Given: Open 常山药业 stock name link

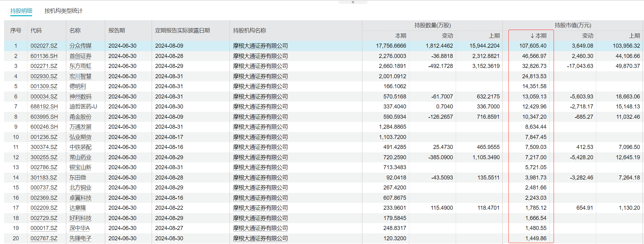Looking at the screenshot, I should click(x=80, y=157).
